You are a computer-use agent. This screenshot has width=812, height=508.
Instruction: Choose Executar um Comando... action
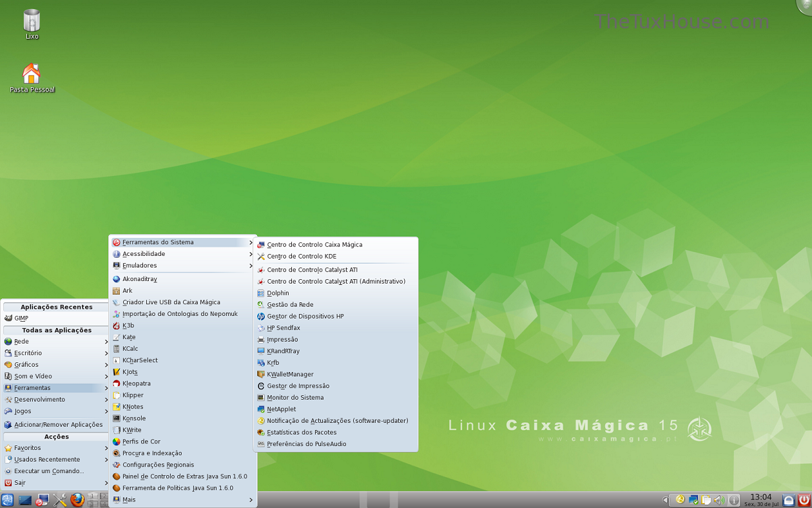(49, 471)
